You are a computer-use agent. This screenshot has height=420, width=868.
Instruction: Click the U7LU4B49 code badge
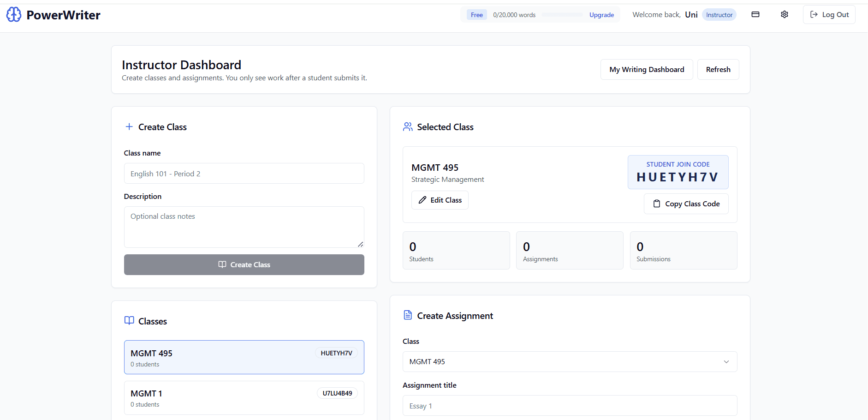tap(337, 393)
